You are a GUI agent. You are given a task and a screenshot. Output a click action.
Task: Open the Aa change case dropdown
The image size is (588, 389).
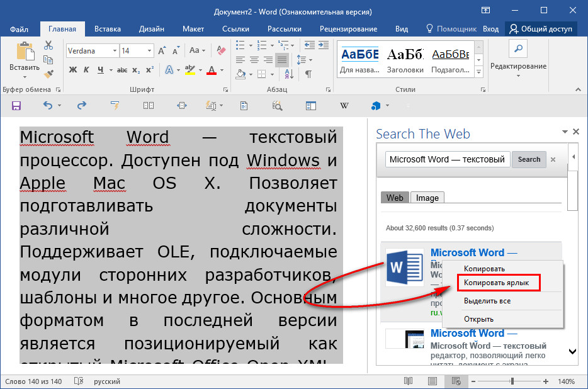click(x=197, y=50)
